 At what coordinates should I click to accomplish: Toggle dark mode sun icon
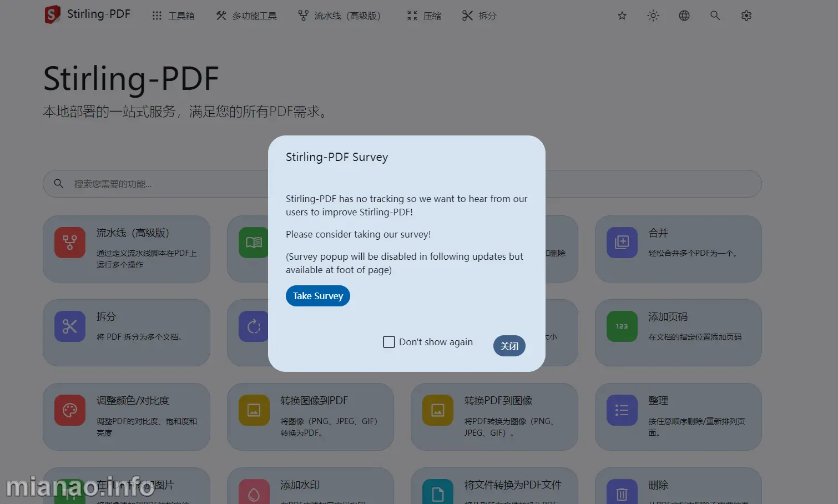(x=653, y=16)
